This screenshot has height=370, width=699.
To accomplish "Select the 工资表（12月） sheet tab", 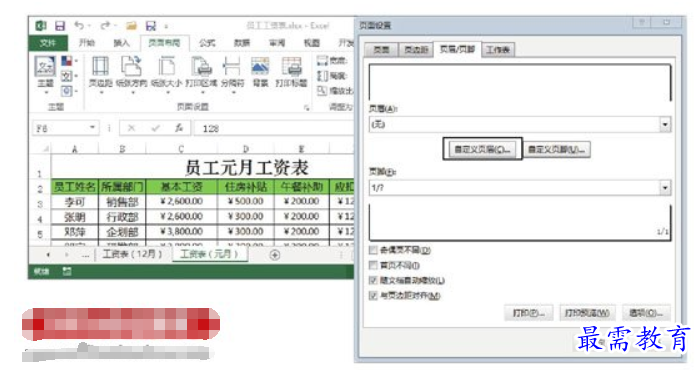I will coord(132,254).
